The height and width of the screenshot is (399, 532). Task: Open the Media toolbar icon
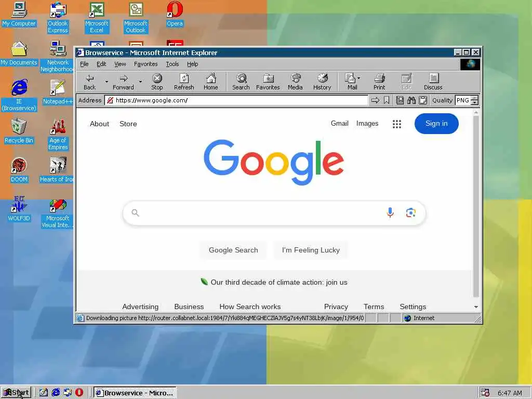[x=295, y=82]
